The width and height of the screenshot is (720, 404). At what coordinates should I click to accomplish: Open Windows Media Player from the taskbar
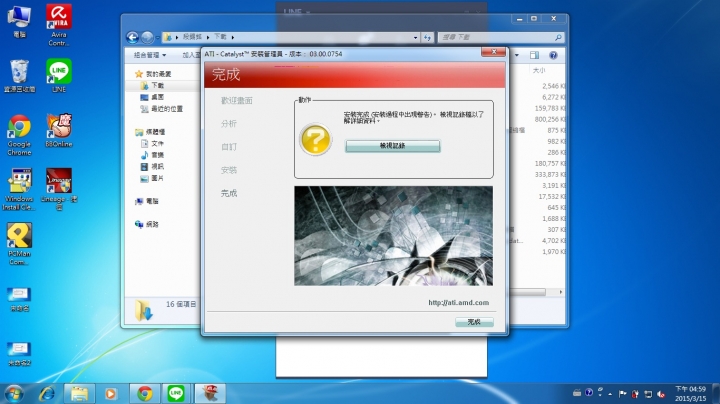(x=110, y=394)
